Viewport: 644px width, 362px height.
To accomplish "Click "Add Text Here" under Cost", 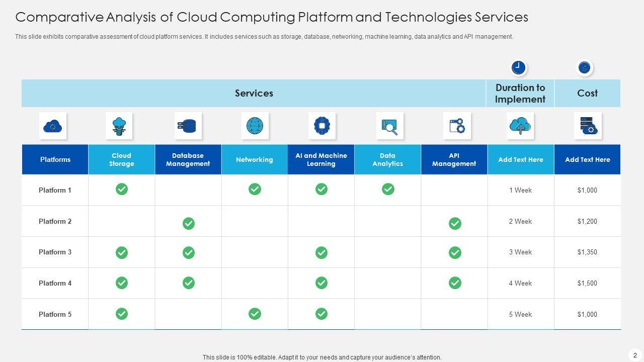I will pos(587,159).
